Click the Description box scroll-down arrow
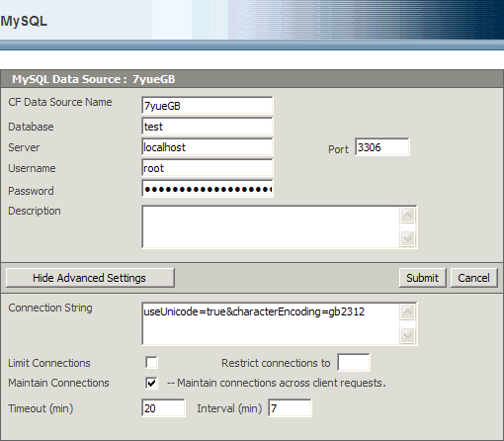The width and height of the screenshot is (504, 441). (x=407, y=238)
